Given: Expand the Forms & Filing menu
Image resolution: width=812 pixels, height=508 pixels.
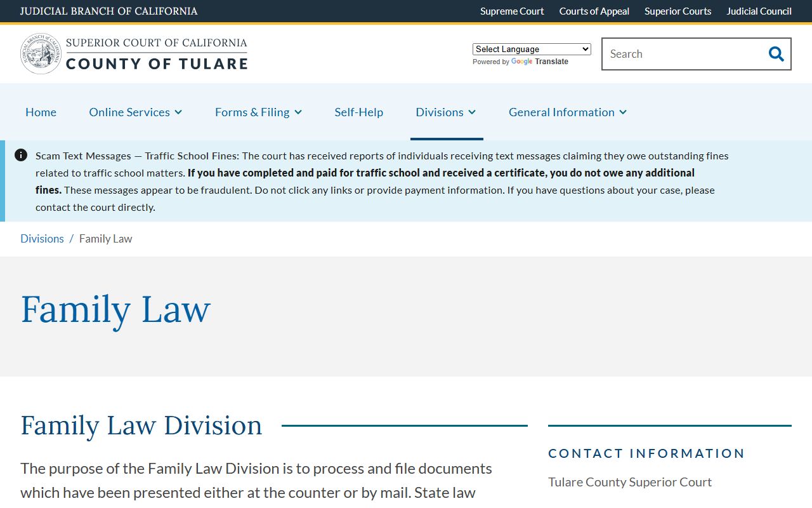Looking at the screenshot, I should tap(258, 112).
